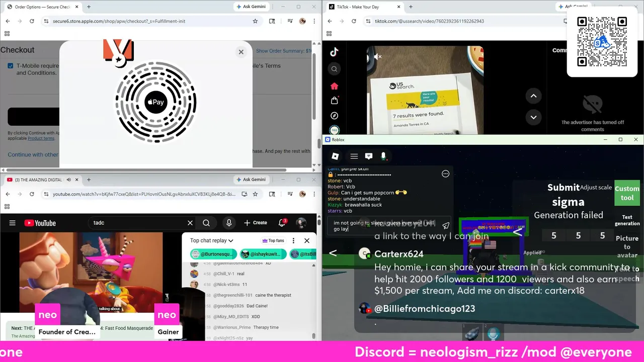The height and width of the screenshot is (362, 644).
Task: Go to previous TikTok video (up arrow)
Action: [533, 96]
